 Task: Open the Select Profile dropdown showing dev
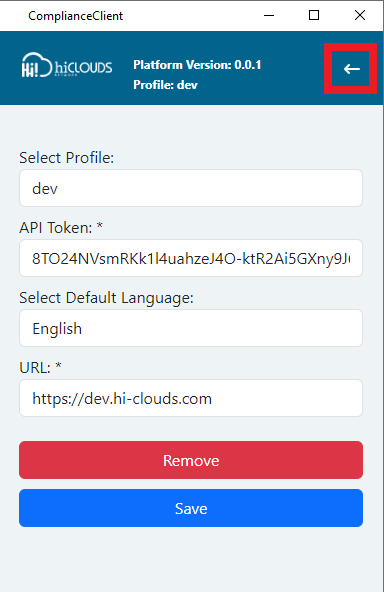tap(191, 188)
